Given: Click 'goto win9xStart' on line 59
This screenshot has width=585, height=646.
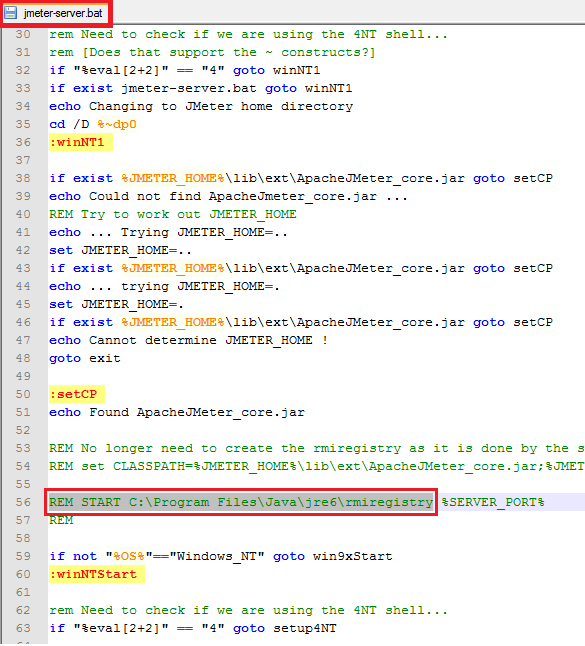Looking at the screenshot, I should pyautogui.click(x=332, y=557).
